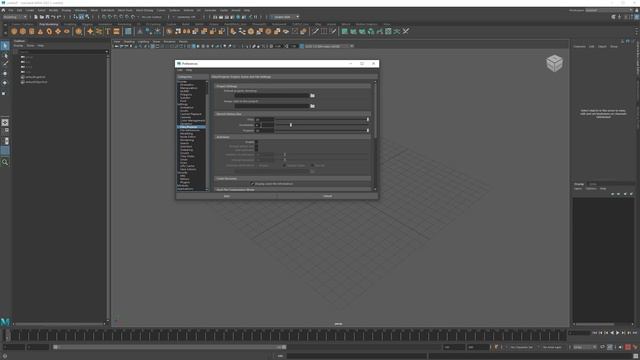Go to start of playback range

(x=595, y=333)
